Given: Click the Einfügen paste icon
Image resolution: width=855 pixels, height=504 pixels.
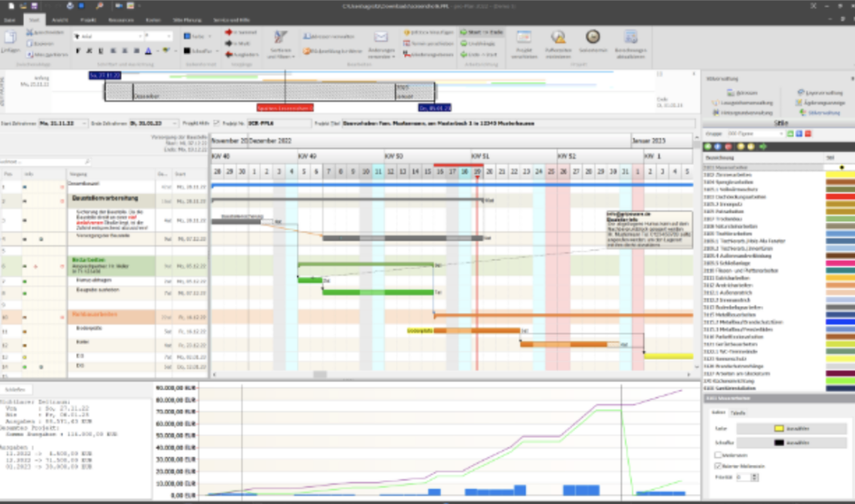Looking at the screenshot, I should pos(10,40).
